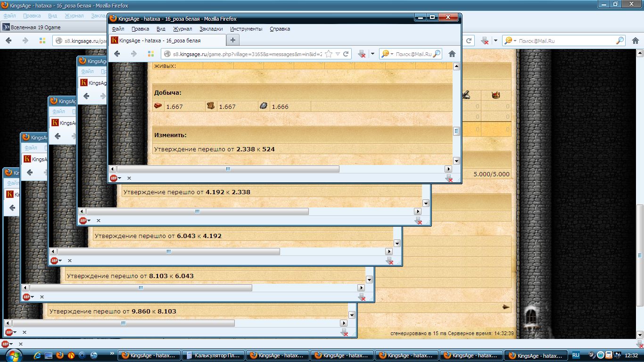Screen dimensions: 644x362
Task: Click the horizontal scrollbar thumb in the front window
Action: pyautogui.click(x=228, y=169)
